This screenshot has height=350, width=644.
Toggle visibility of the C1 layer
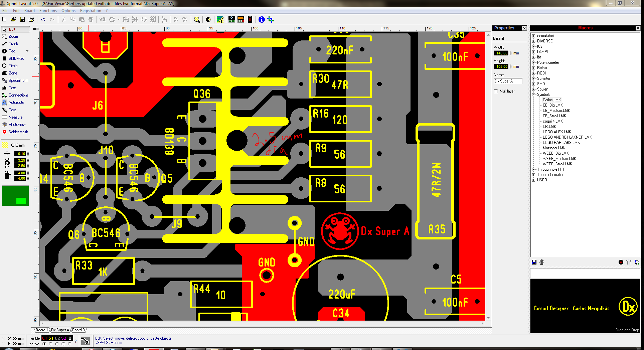coord(44,338)
